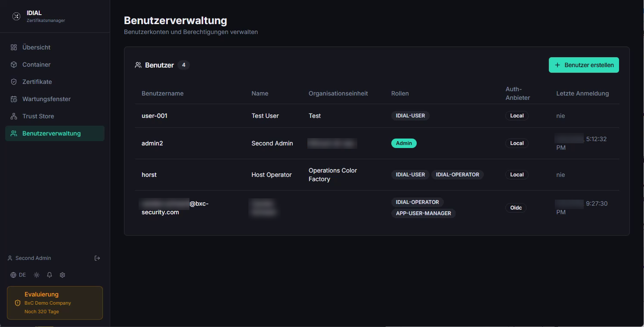Screen dimensions: 644x327
Task: Open the DE language selector
Action: (18, 275)
